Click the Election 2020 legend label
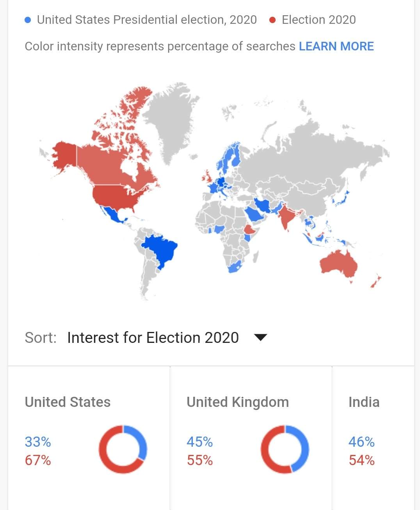Screen dimensions: 420x510 (319, 20)
